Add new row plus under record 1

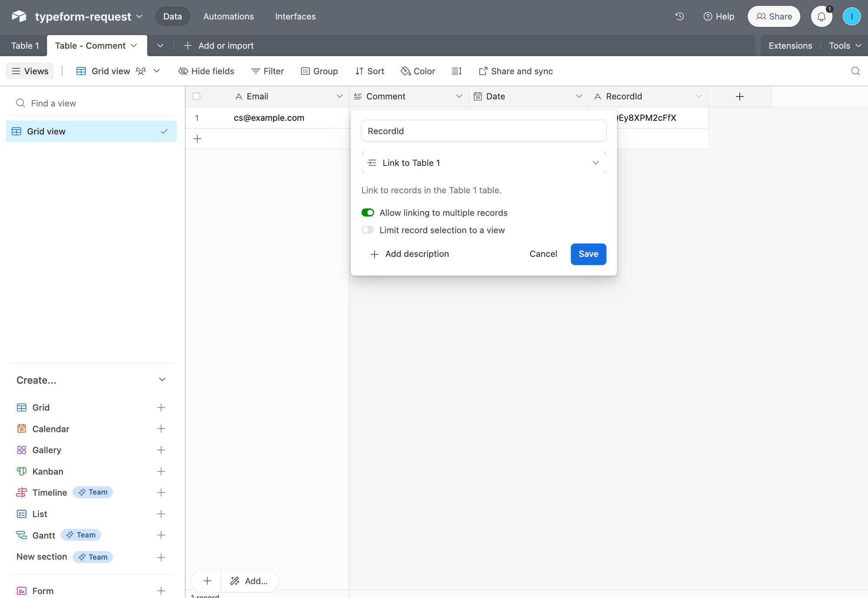tap(197, 139)
